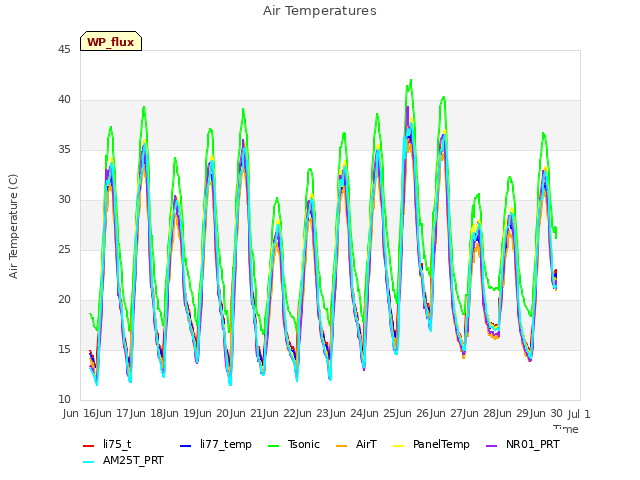Image resolution: width=640 pixels, height=480 pixels.
Task: Click the 10 y-axis tick label
Action: pos(64,400)
